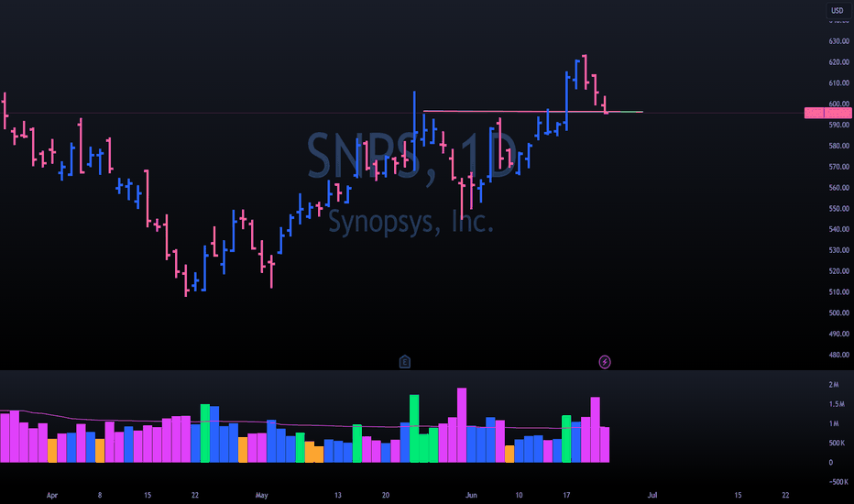The image size is (854, 504).
Task: Click the 17 date label on time axis
Action: tap(566, 495)
